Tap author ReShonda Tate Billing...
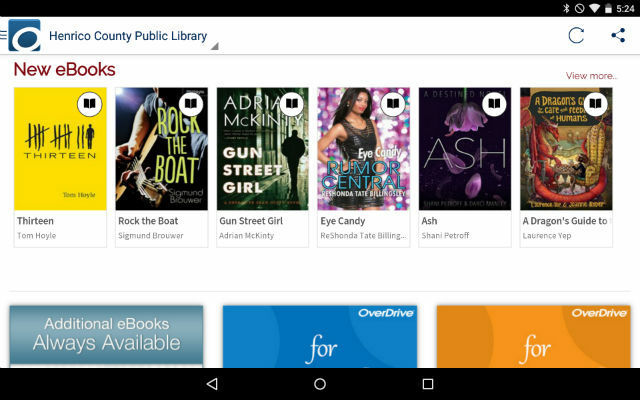The height and width of the screenshot is (400, 640). tap(363, 236)
